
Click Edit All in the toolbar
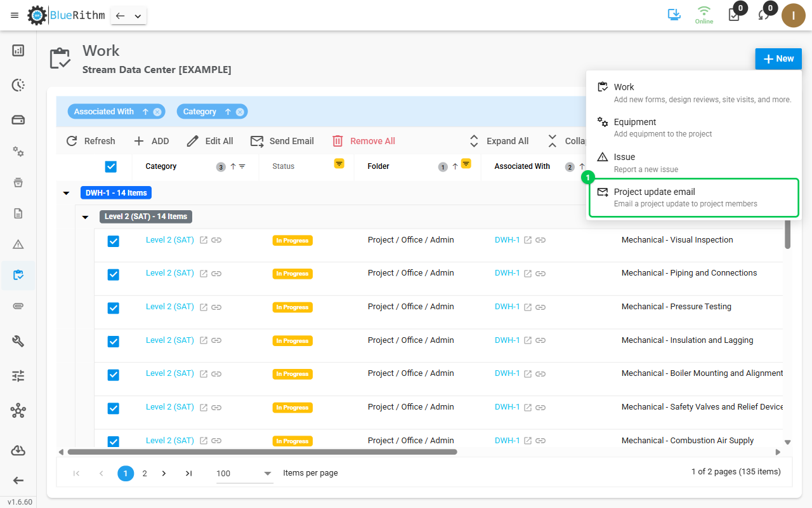pyautogui.click(x=209, y=141)
